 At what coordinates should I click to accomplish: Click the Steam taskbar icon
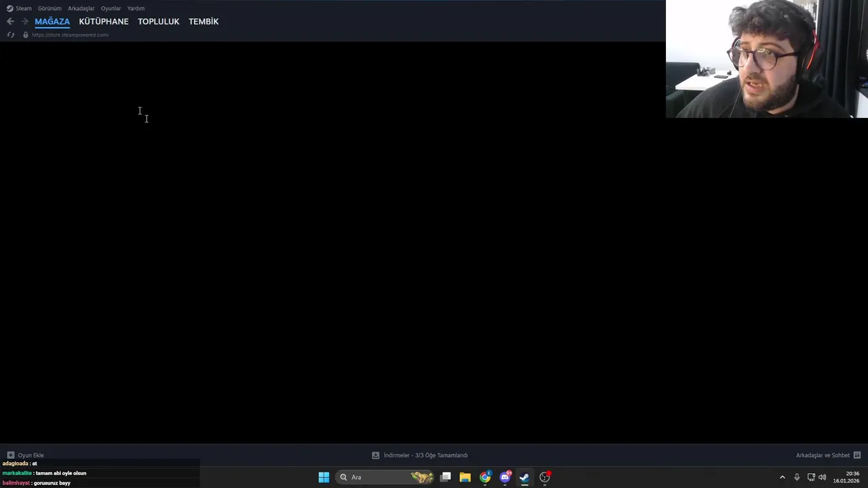pyautogui.click(x=524, y=477)
